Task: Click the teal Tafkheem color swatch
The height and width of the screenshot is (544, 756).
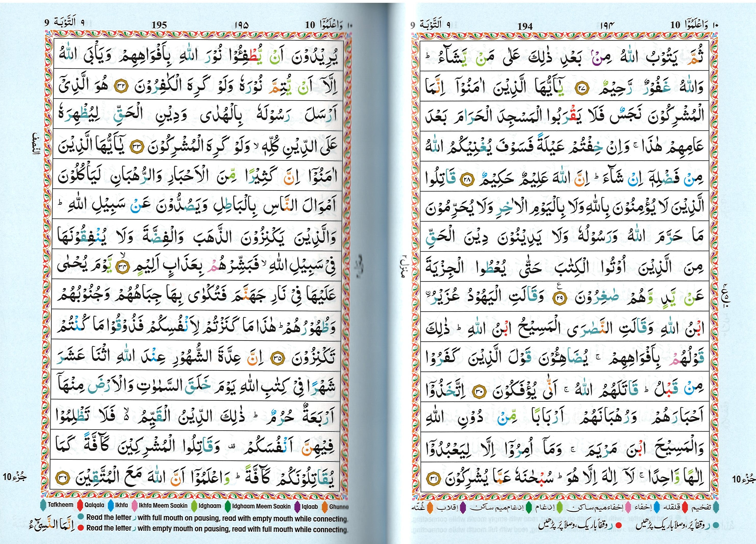Action: click(x=43, y=505)
